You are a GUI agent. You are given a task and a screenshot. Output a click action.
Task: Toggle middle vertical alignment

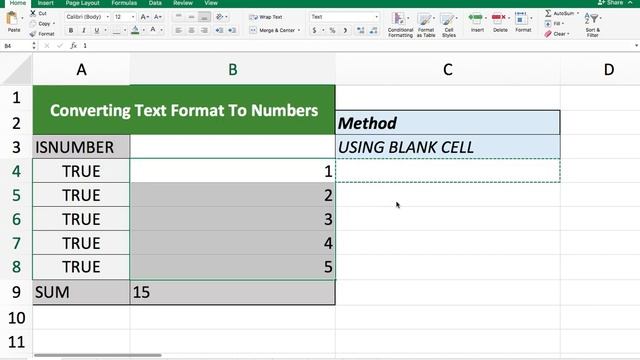191,17
